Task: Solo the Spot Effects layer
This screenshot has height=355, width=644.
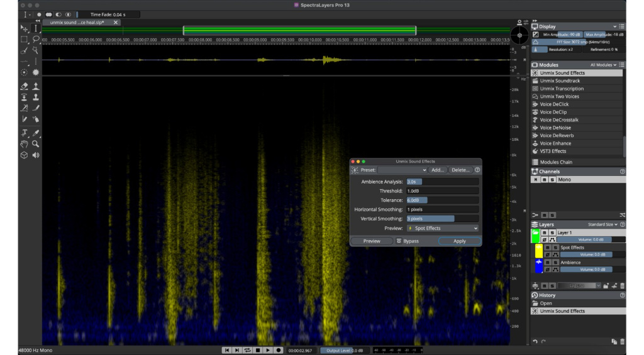Action: [x=555, y=248]
